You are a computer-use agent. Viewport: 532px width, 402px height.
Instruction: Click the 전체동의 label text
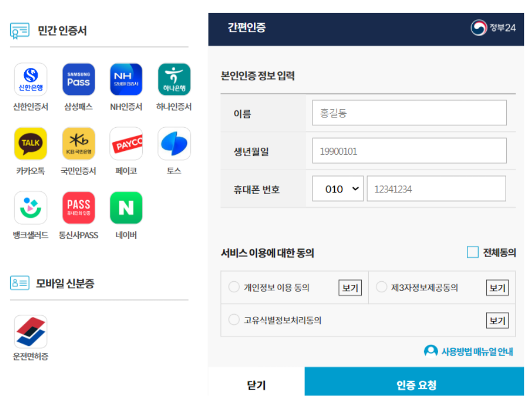[x=499, y=252]
